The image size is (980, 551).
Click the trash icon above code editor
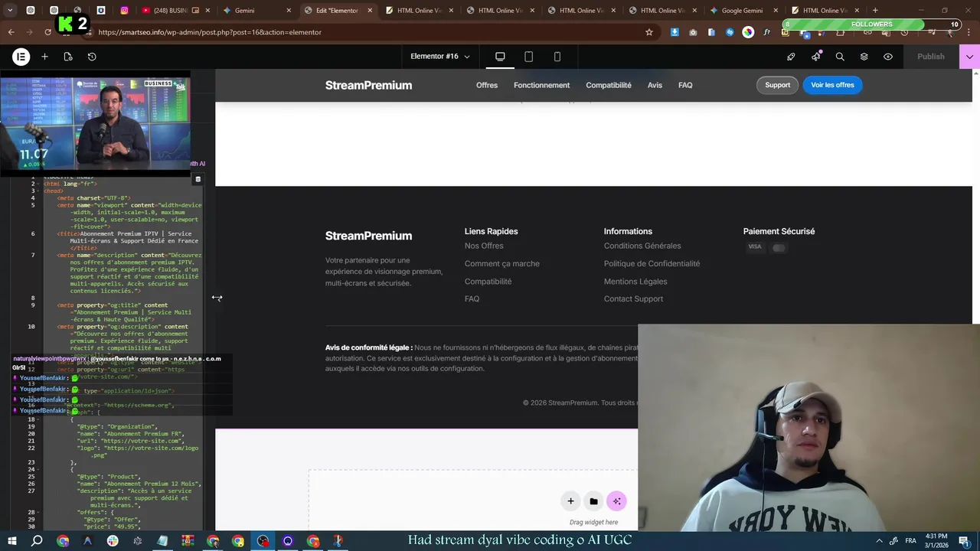coord(198,180)
